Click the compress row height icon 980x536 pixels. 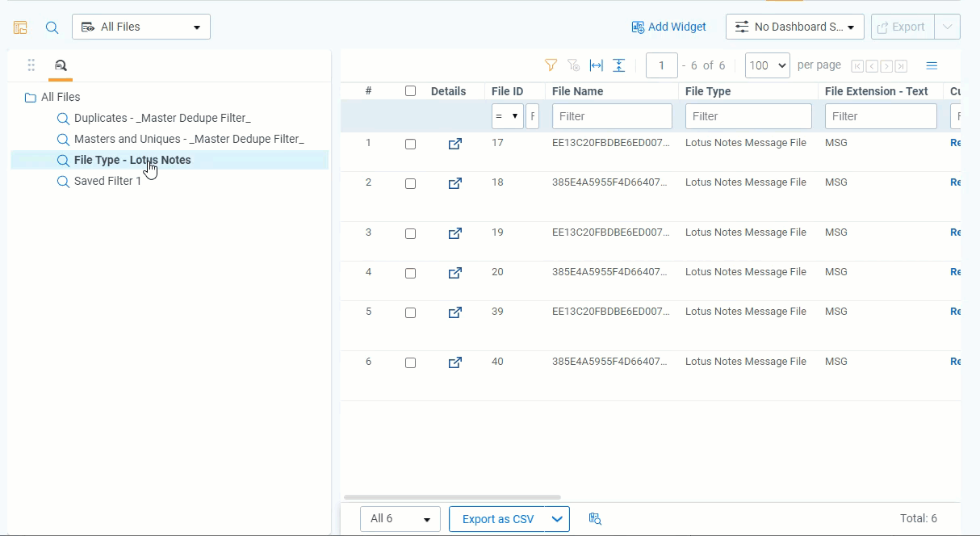tap(618, 65)
